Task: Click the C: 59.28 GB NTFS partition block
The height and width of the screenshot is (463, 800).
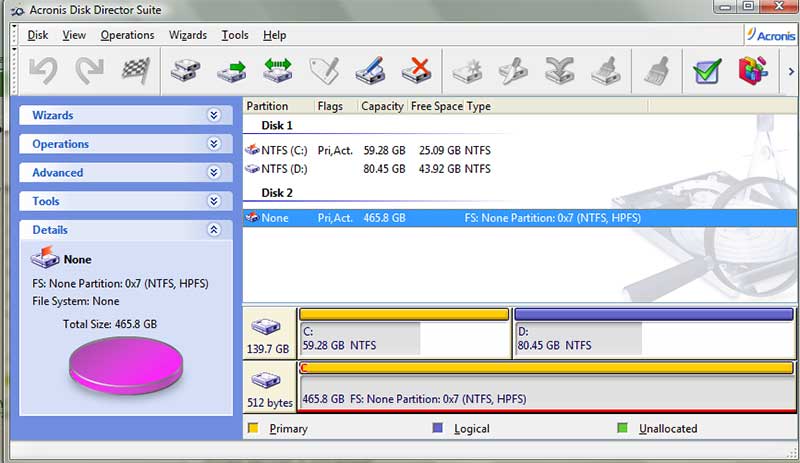Action: [404, 333]
